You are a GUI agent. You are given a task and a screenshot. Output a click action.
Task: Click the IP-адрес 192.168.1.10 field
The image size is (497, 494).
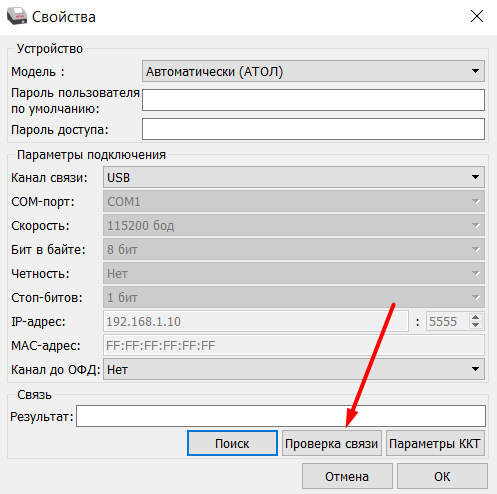256,321
